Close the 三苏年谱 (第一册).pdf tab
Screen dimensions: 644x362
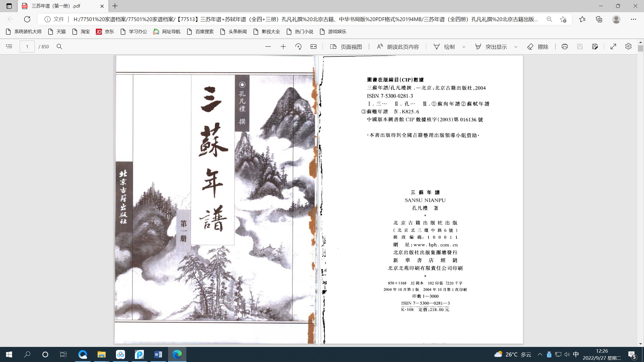tap(102, 6)
